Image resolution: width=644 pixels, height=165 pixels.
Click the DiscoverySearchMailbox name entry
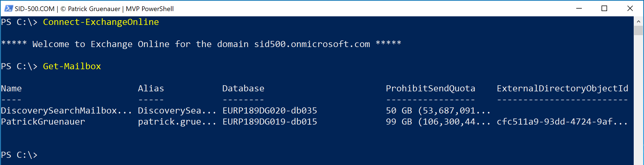(x=66, y=111)
